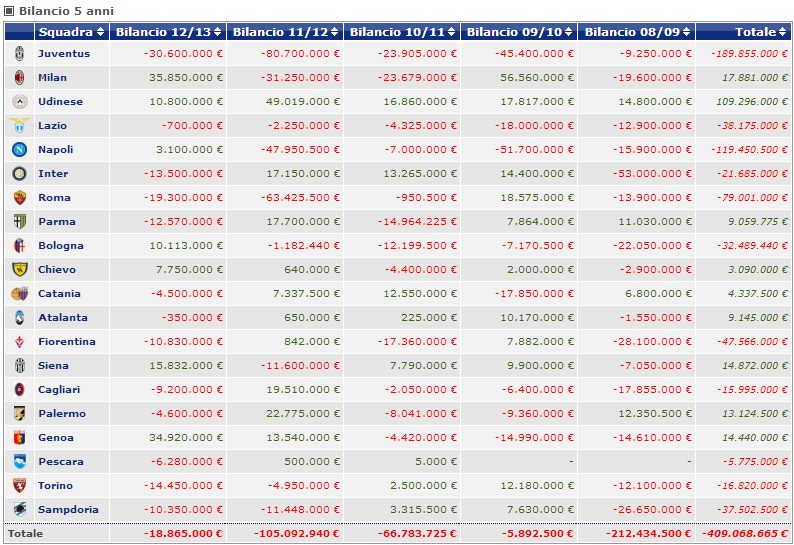Sort by Bilancio 10/11 column header
This screenshot has width=794, height=545.
[x=401, y=32]
